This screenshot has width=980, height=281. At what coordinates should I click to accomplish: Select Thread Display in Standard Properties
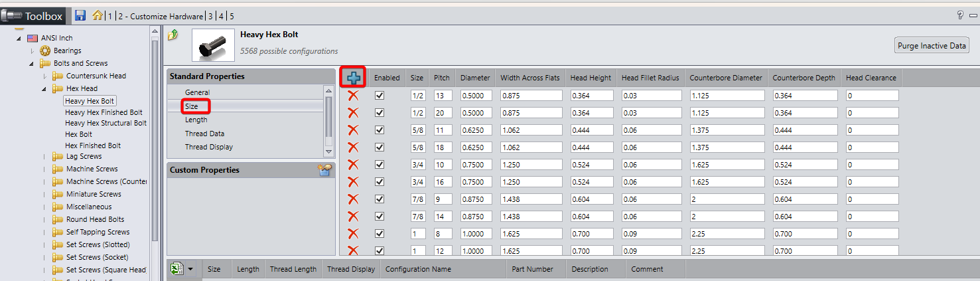point(209,147)
